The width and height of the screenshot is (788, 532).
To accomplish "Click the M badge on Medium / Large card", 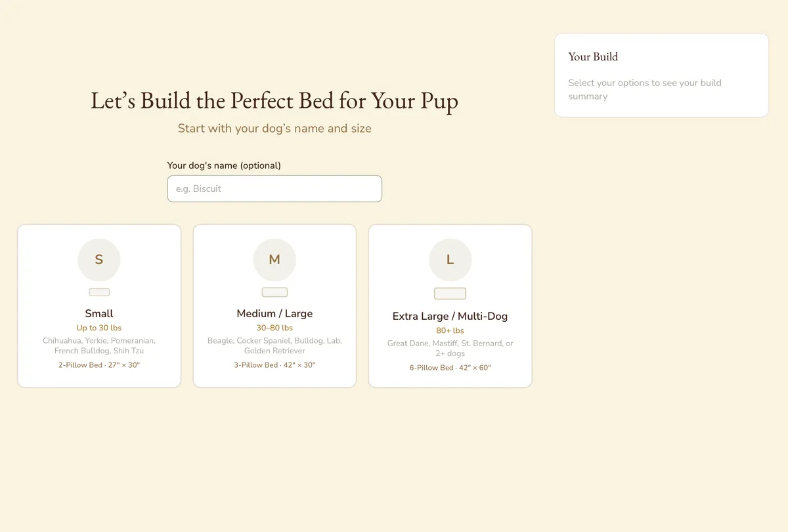I will point(274,259).
